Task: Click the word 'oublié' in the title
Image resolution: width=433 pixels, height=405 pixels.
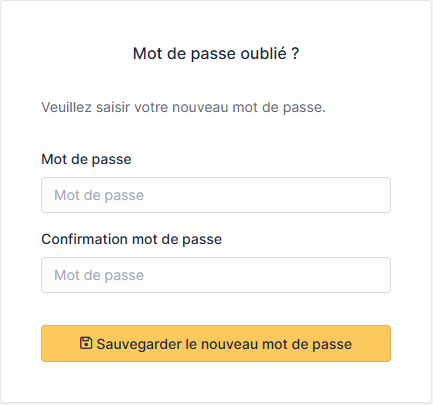Action: tap(263, 53)
